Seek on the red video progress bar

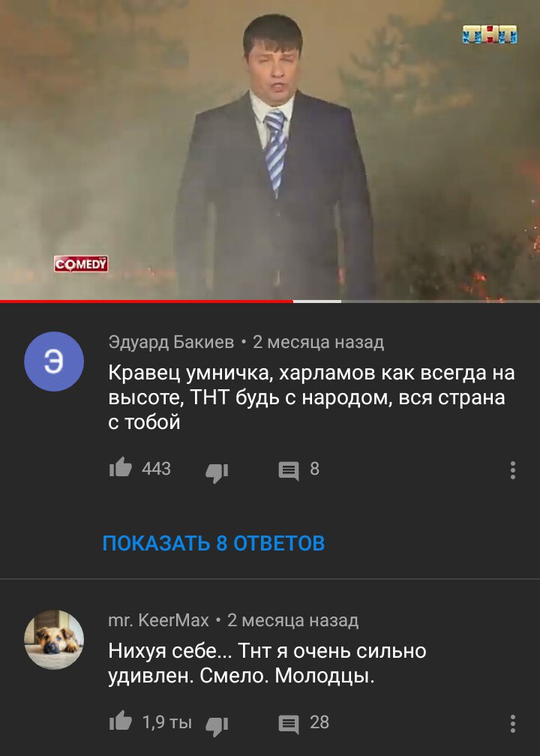click(146, 301)
